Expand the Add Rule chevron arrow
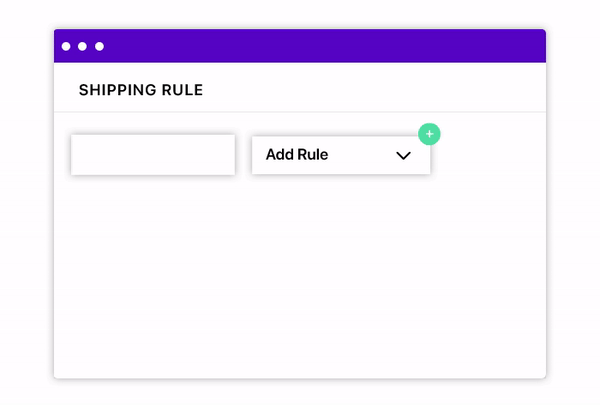This screenshot has width=600, height=405. (x=403, y=155)
